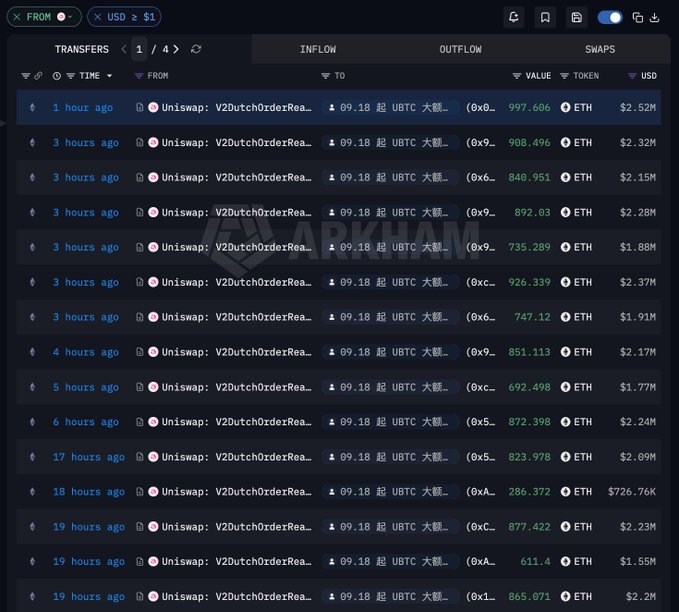Click the value 611.4
The height and width of the screenshot is (612, 679).
(535, 561)
